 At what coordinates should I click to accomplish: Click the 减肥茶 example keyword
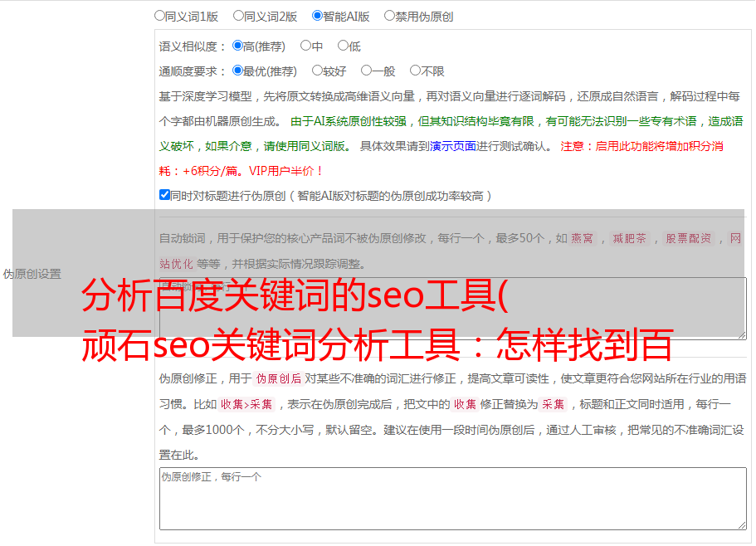pyautogui.click(x=629, y=238)
